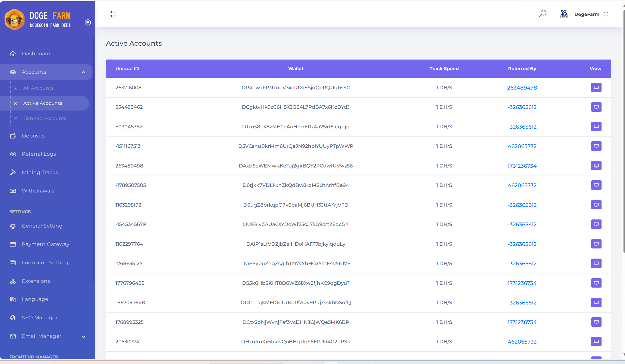Click the referred-by link 263489498
The width and height of the screenshot is (625, 364).
(522, 88)
